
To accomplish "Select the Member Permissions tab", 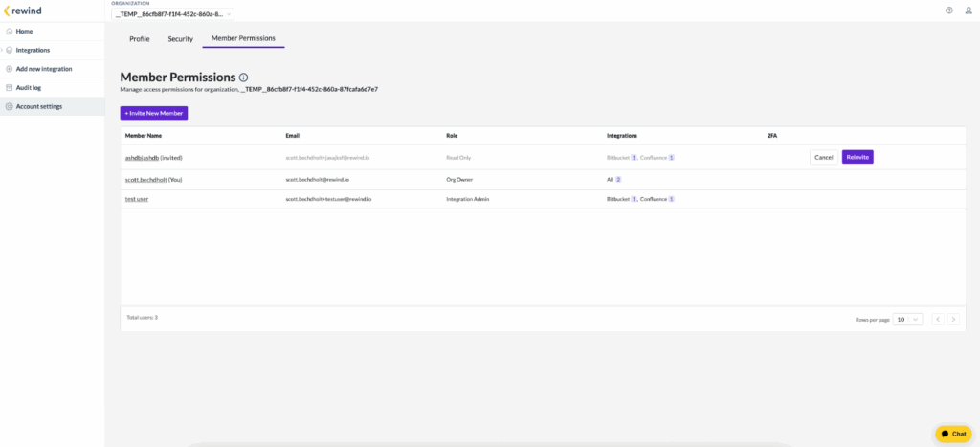I will [243, 38].
